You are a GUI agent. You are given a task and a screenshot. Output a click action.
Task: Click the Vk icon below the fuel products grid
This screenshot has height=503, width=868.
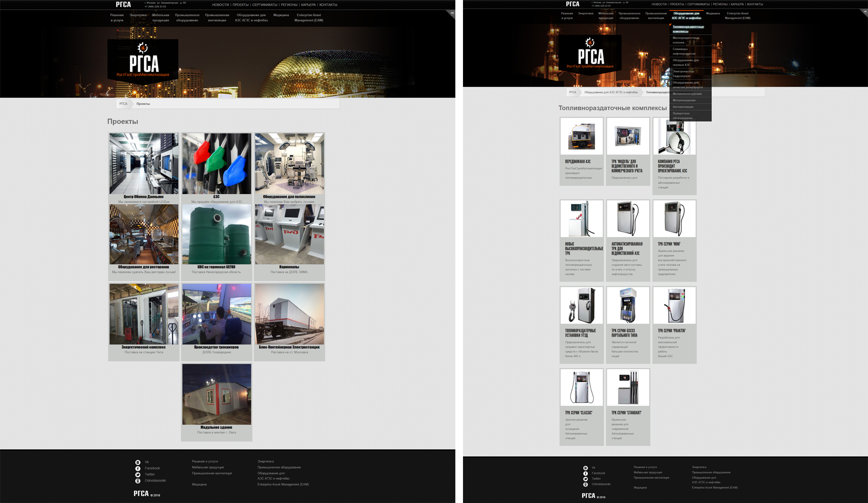click(585, 468)
